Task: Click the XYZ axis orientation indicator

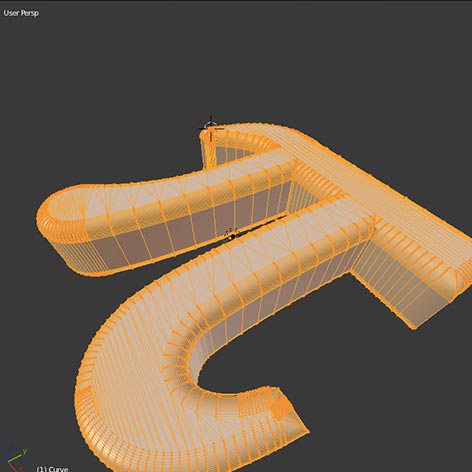Action: (16, 458)
